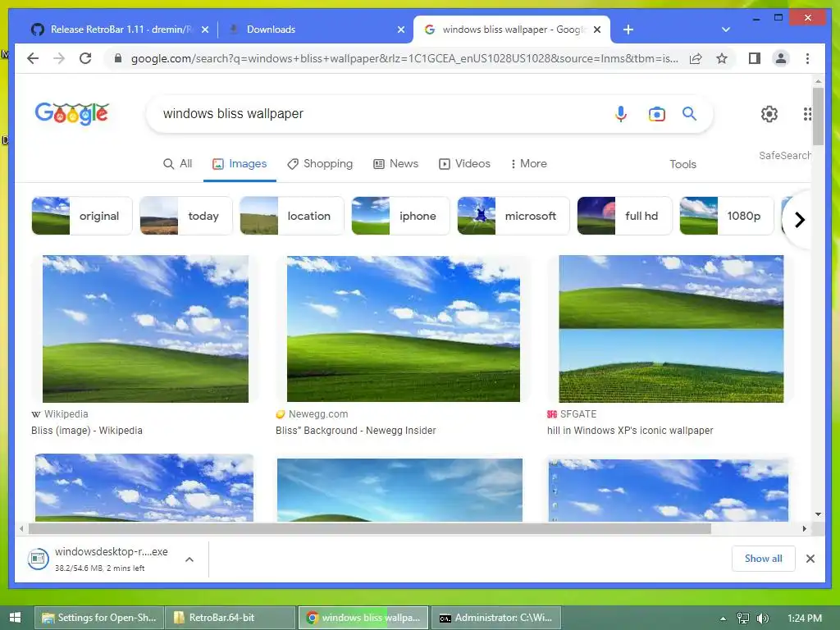
Task: Click the vertical scrollbar down arrow
Action: 818,514
